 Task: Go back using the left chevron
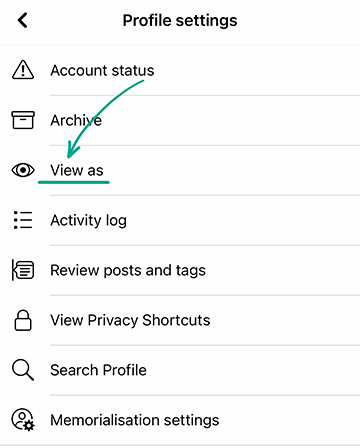(23, 20)
